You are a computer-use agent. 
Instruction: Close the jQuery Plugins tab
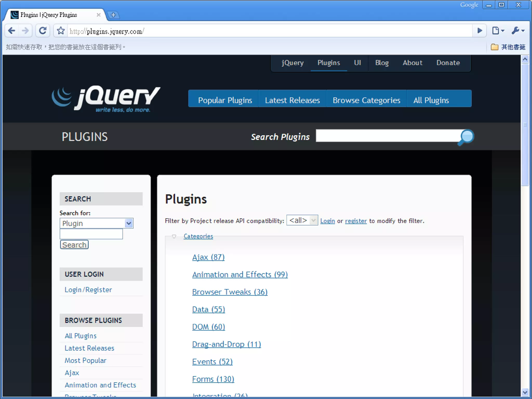pyautogui.click(x=98, y=15)
